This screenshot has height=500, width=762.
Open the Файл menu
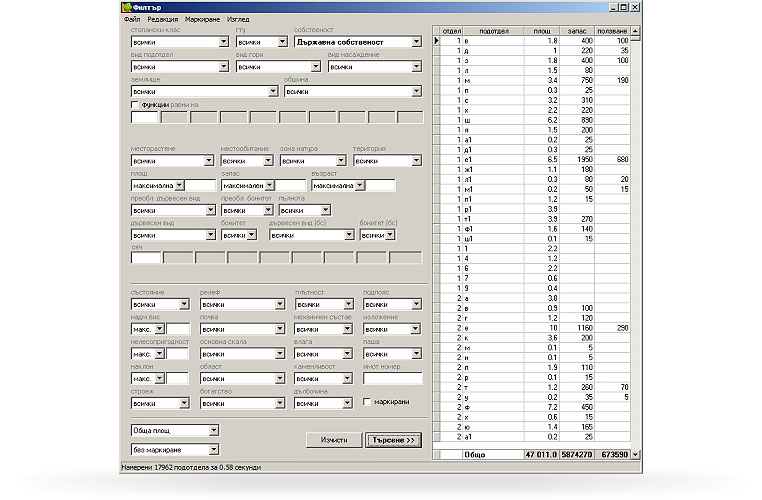132,19
